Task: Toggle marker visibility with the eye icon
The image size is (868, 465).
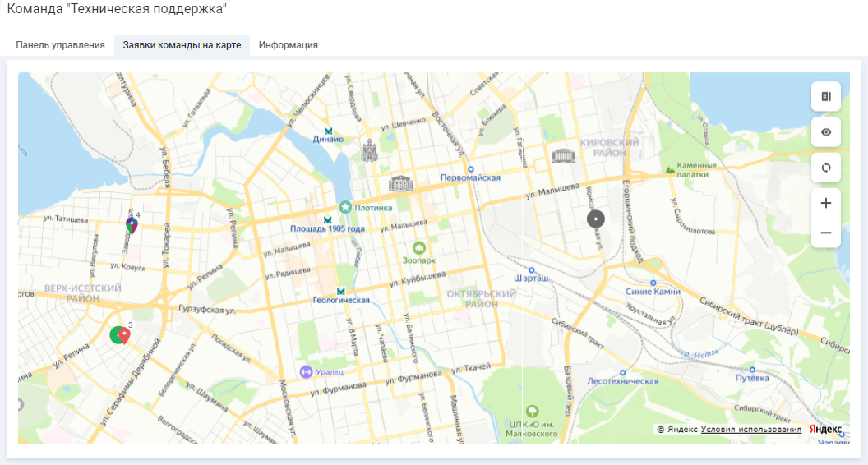Action: tap(825, 132)
